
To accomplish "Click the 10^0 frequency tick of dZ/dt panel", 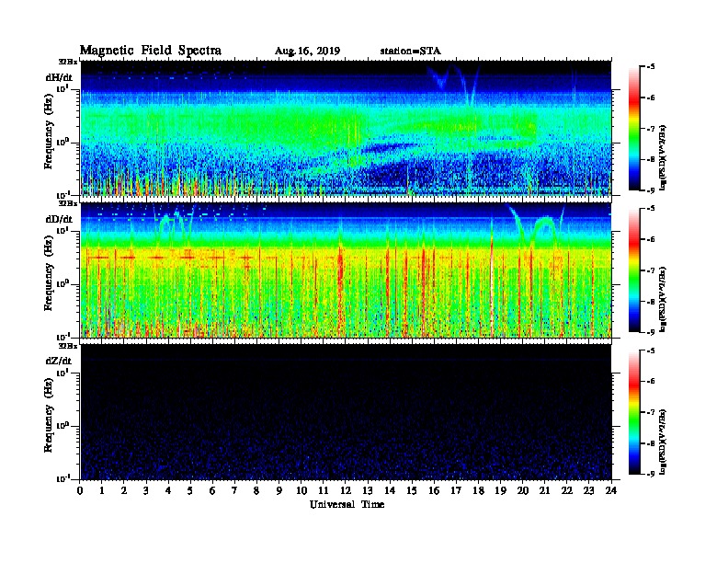I will tap(63, 425).
